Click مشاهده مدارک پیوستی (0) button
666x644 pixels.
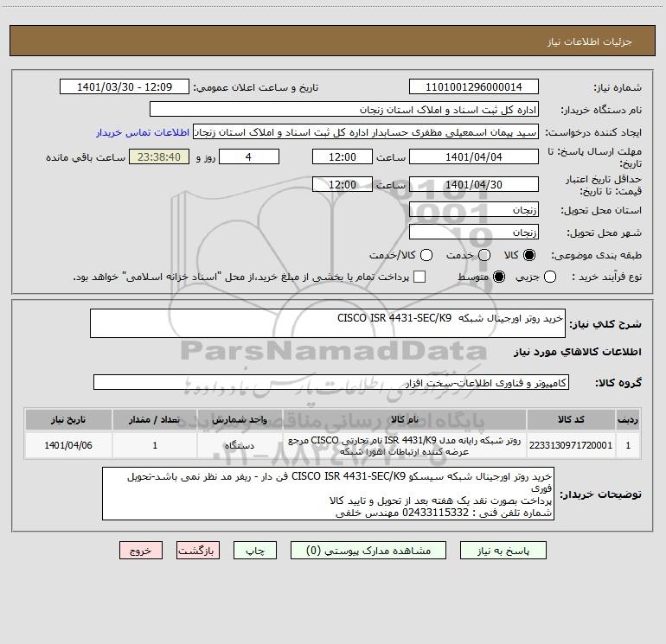point(368,551)
